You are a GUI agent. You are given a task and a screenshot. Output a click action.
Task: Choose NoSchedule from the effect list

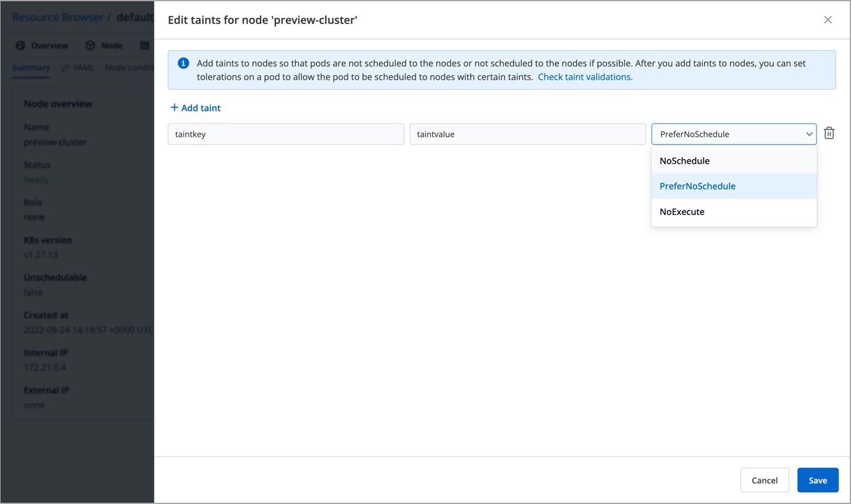684,161
